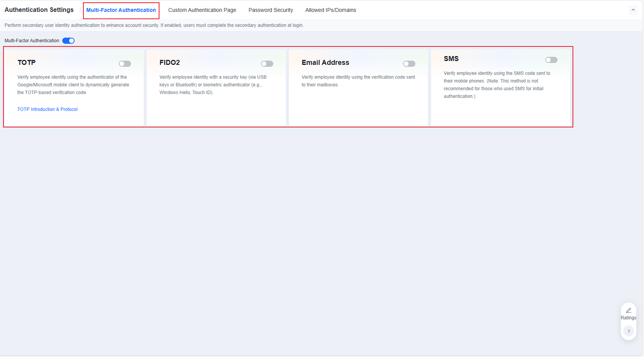Turn on the Email Address toggle
The width and height of the screenshot is (644, 357).
click(409, 64)
